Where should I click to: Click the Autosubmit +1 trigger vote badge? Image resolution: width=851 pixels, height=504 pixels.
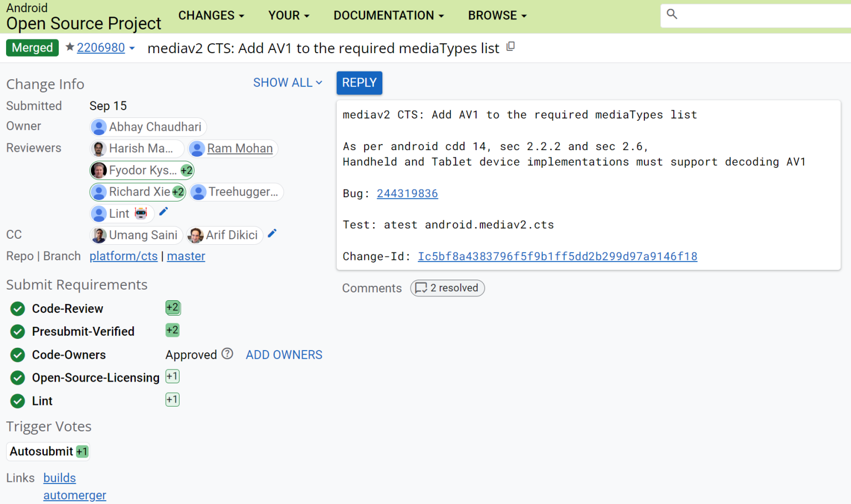pos(82,451)
